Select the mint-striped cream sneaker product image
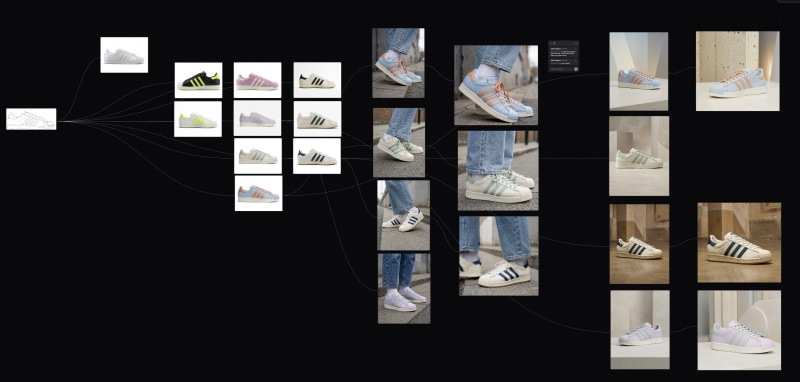 coord(258,156)
